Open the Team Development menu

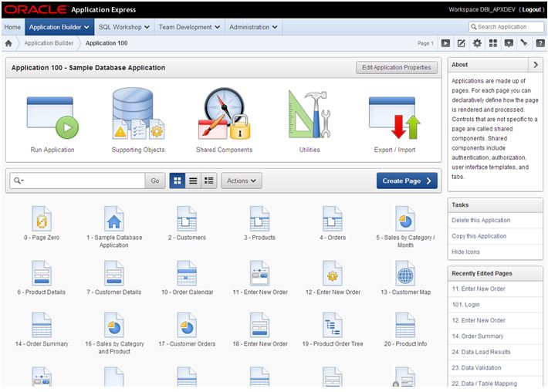[189, 27]
